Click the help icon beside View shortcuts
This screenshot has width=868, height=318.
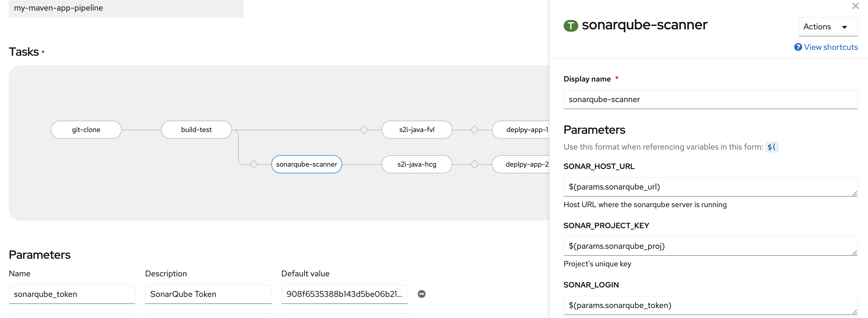[798, 47]
